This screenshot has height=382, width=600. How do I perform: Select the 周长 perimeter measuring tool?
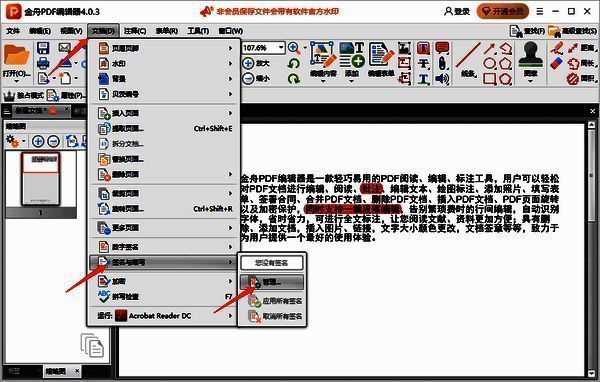[x=581, y=63]
